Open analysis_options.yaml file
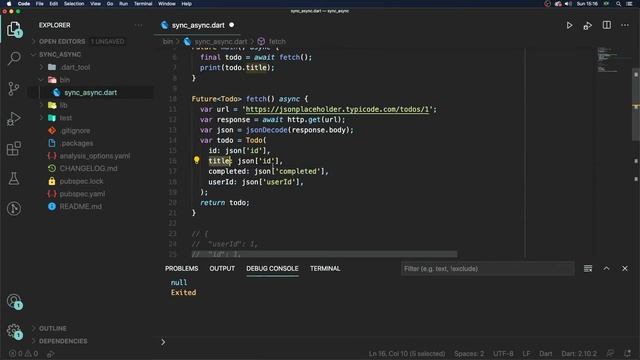The height and width of the screenshot is (360, 640). [x=95, y=156]
